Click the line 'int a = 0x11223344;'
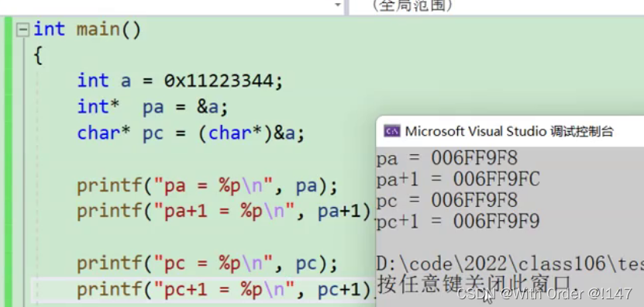The width and height of the screenshot is (644, 307). pyautogui.click(x=181, y=81)
